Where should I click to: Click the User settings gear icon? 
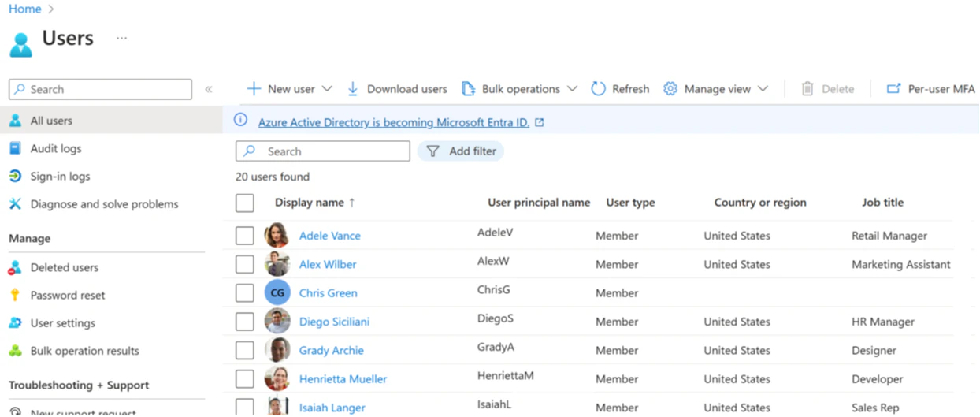[15, 322]
